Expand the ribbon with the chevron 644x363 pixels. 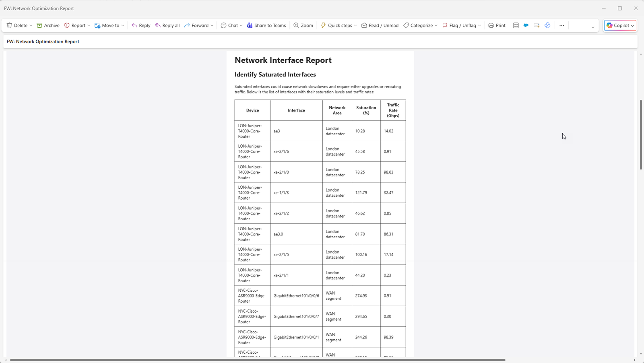coord(593,27)
